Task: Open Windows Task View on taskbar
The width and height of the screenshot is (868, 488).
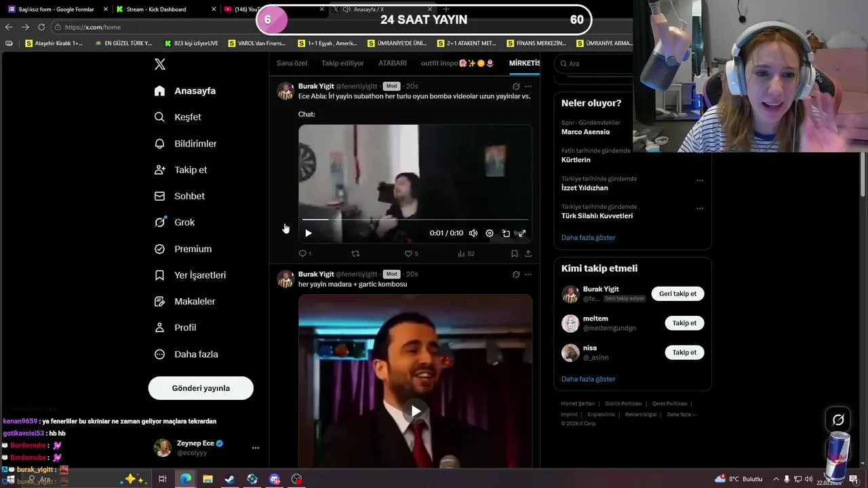Action: click(163, 479)
